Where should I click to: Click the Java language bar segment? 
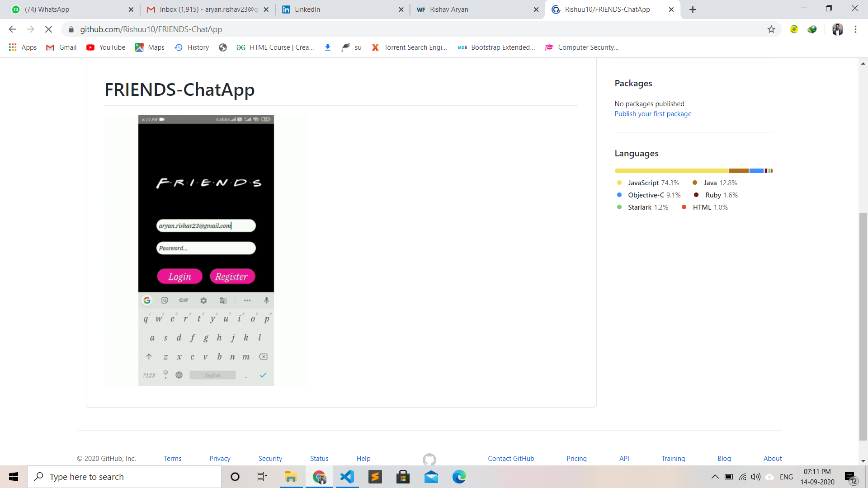[739, 171]
